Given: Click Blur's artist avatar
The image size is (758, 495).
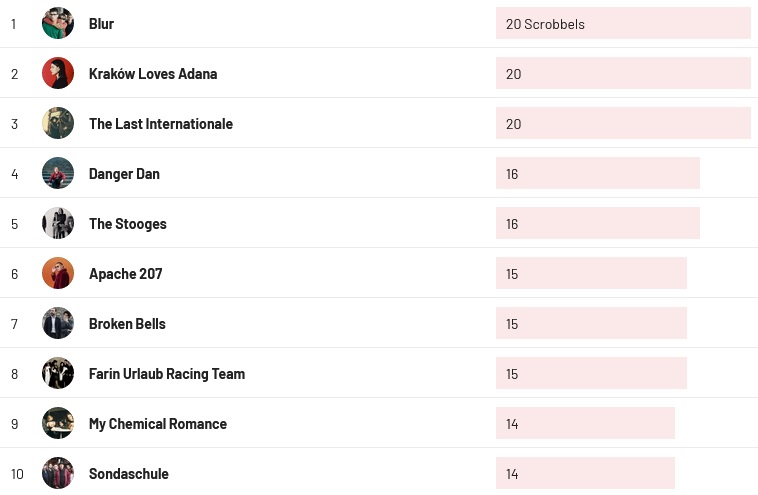Looking at the screenshot, I should click(58, 23).
